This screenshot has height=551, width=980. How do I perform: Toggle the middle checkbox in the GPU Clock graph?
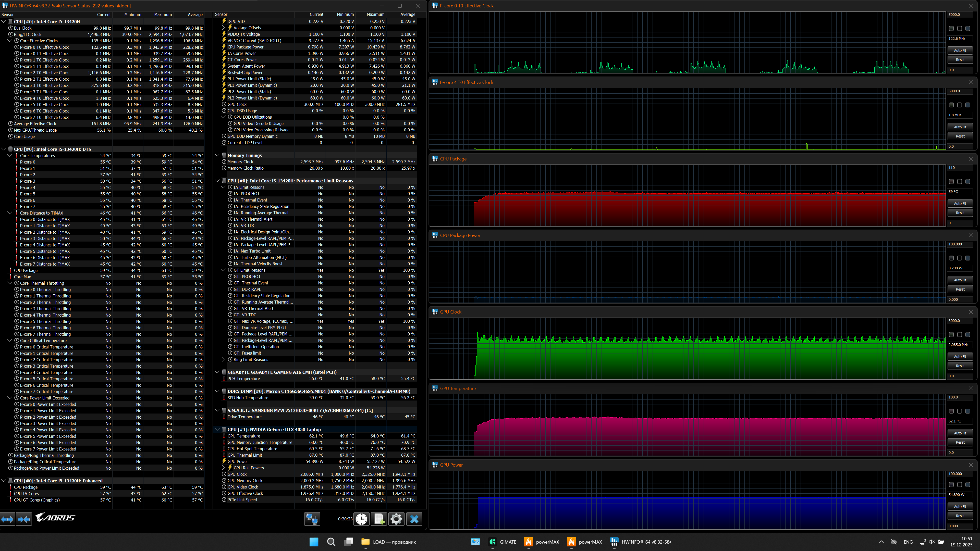(960, 335)
